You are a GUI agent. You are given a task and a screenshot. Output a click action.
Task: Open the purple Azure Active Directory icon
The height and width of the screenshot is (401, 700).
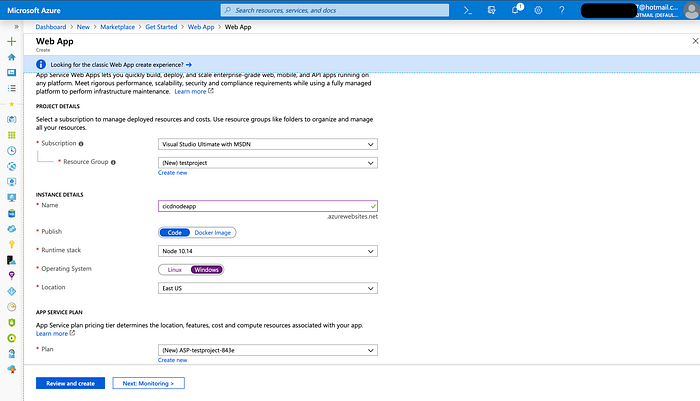[12, 276]
